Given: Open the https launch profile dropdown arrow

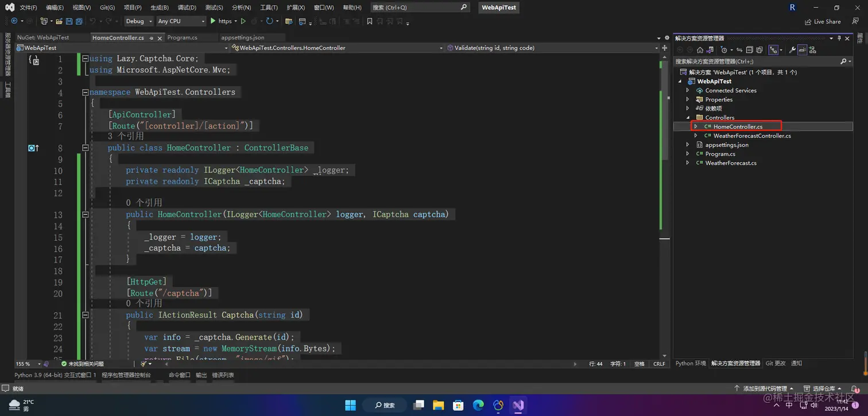Looking at the screenshot, I should point(235,21).
